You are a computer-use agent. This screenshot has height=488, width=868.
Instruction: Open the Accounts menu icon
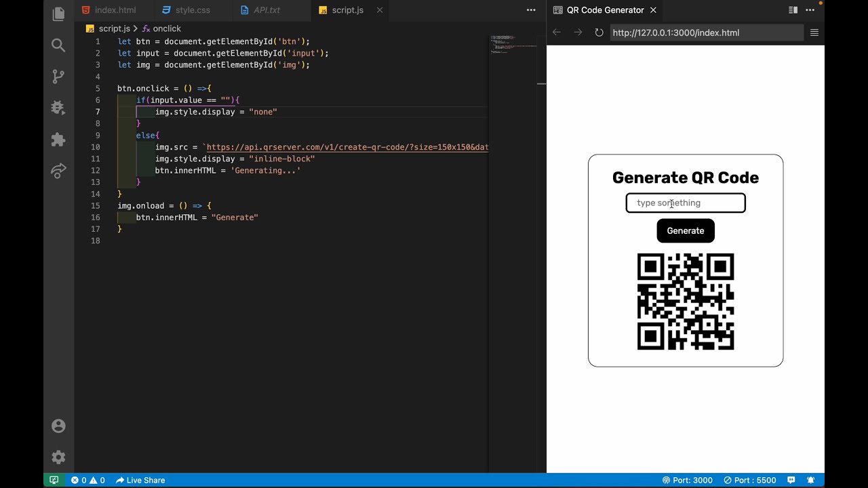click(58, 426)
